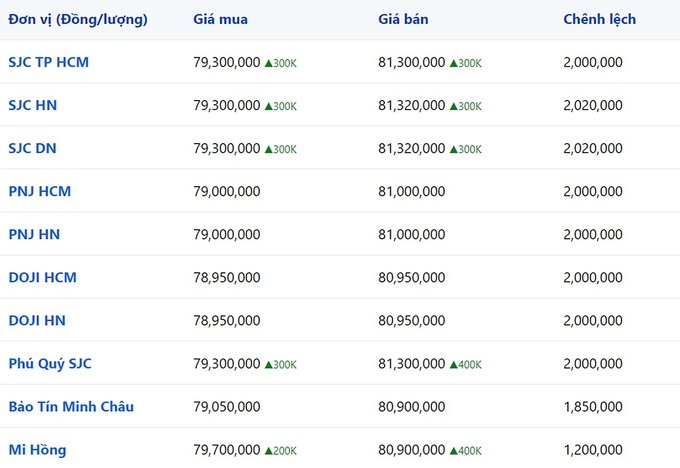Screen dimensions: 680x468
Task: Open the SJC HN link
Action: coord(33,105)
